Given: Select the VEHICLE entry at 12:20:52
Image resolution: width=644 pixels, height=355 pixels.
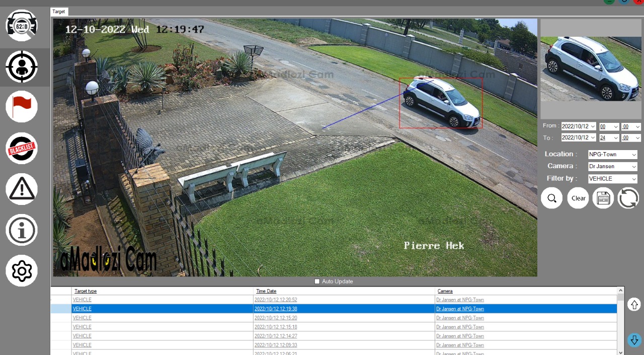Looking at the screenshot, I should 82,300.
